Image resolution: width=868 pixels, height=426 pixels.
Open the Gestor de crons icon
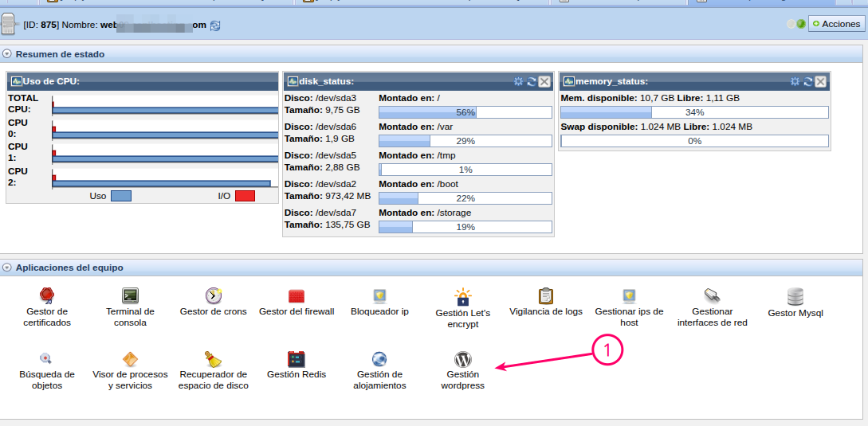tap(214, 296)
